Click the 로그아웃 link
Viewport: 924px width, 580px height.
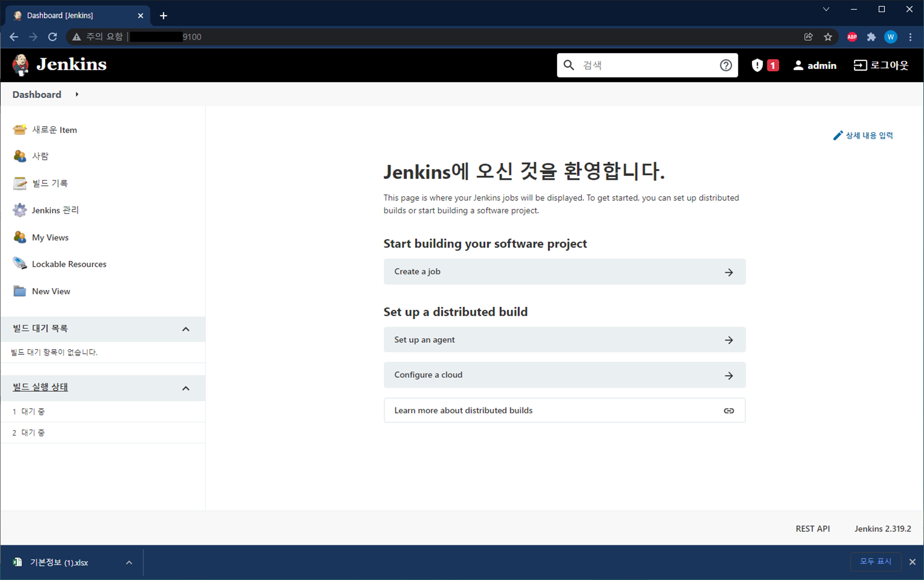881,66
